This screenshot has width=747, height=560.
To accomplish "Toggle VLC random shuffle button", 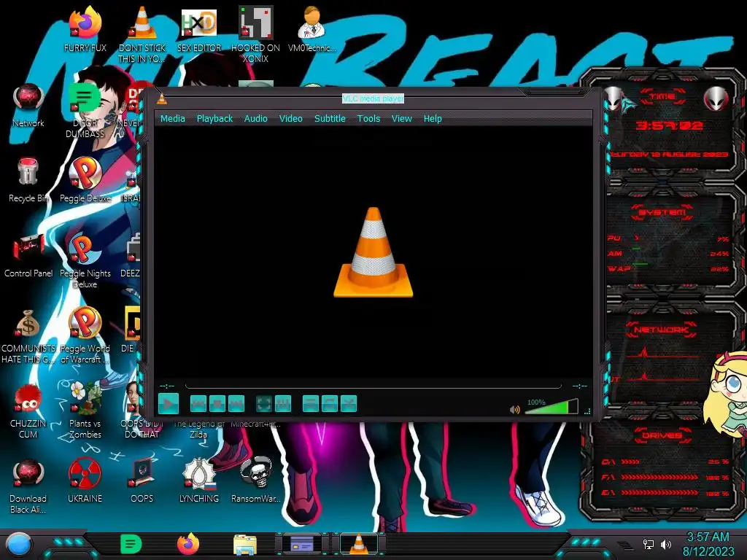I will 349,404.
